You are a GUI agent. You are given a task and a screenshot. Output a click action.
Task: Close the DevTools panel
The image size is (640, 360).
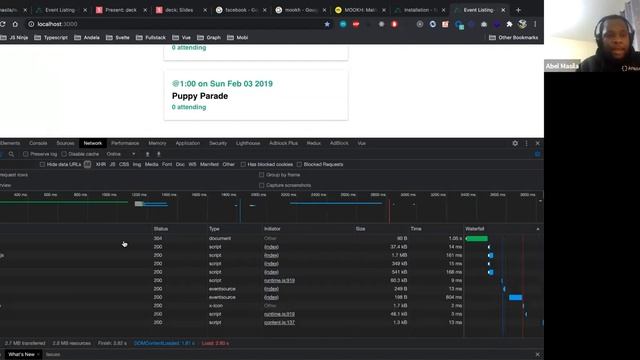tap(538, 143)
